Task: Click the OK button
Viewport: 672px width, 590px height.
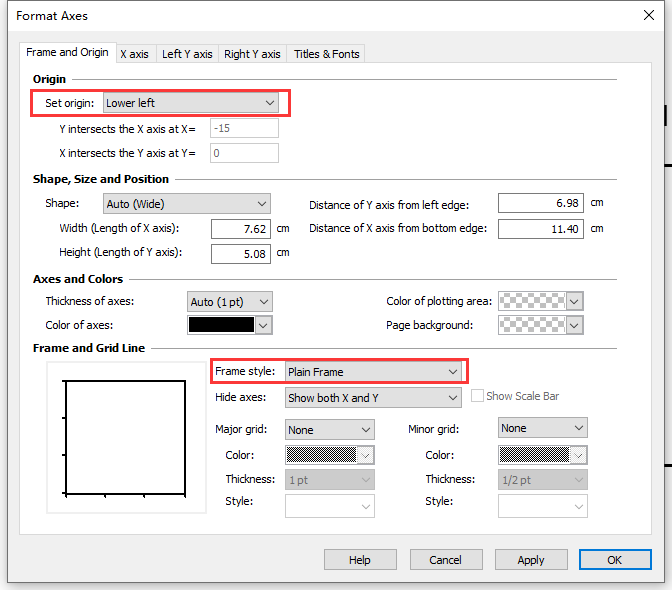Action: pos(614,560)
